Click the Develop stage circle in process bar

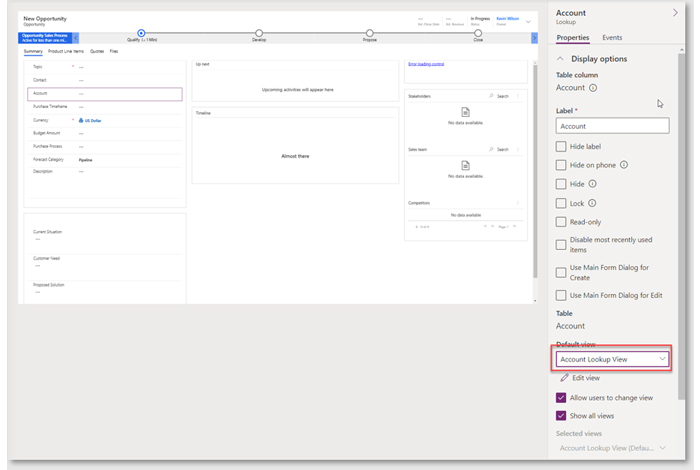[259, 33]
